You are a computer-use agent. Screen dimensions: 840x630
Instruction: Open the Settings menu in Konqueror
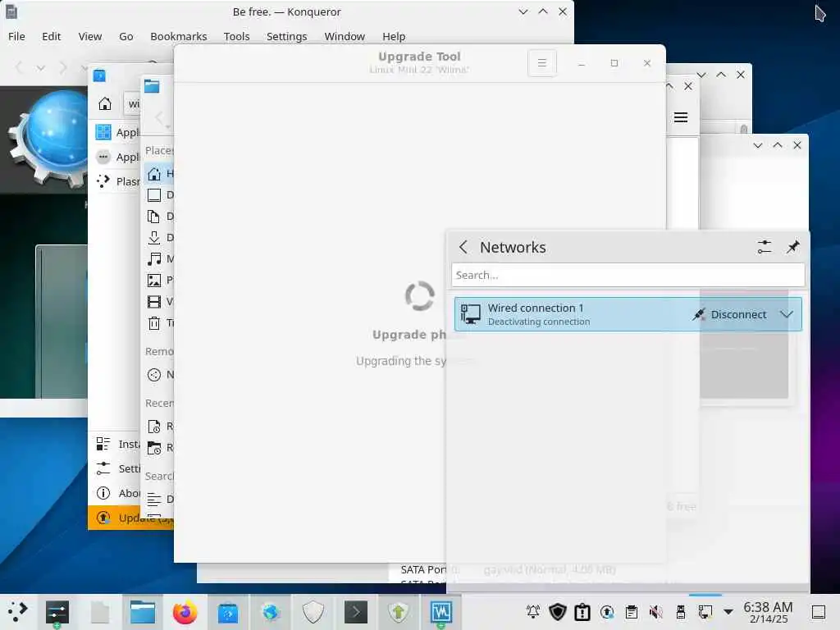tap(286, 36)
